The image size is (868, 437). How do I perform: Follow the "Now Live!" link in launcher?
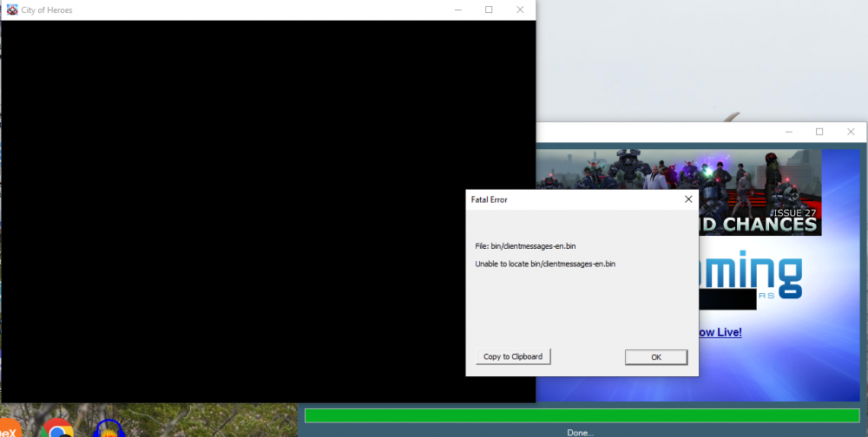[x=720, y=332]
